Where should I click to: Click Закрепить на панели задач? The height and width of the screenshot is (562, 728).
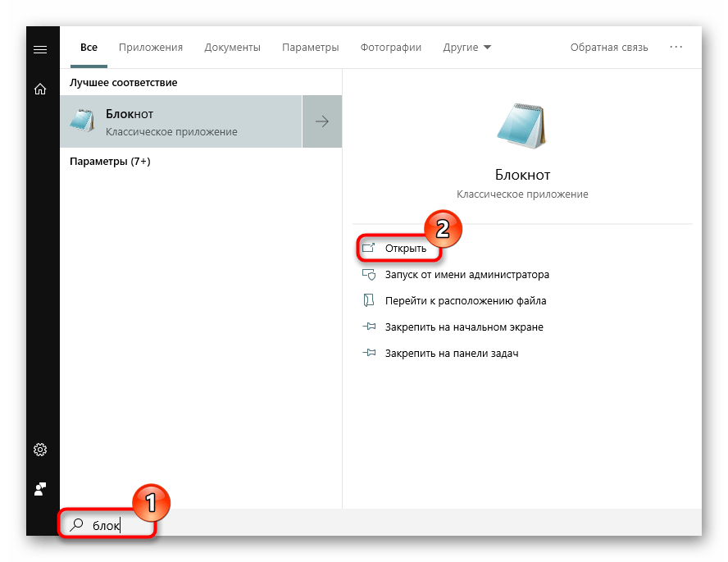pos(451,354)
